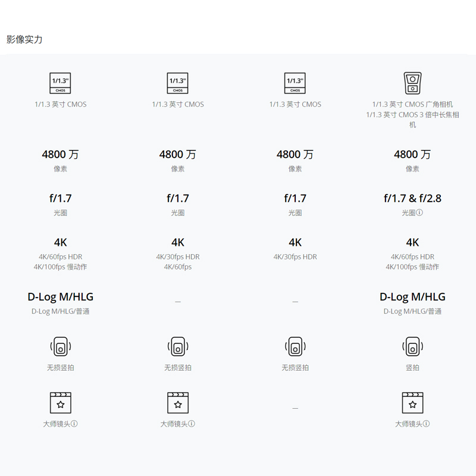Viewport: 476px width, 476px height.
Task: Click the "1/1.3 英寸 CMOS 广角相机" description text
Action: [x=412, y=104]
